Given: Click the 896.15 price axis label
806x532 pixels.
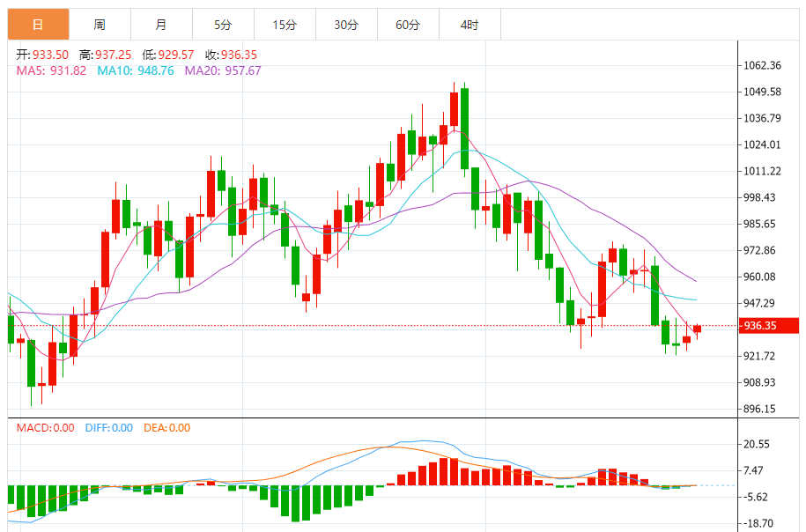Looking at the screenshot, I should 759,409.
